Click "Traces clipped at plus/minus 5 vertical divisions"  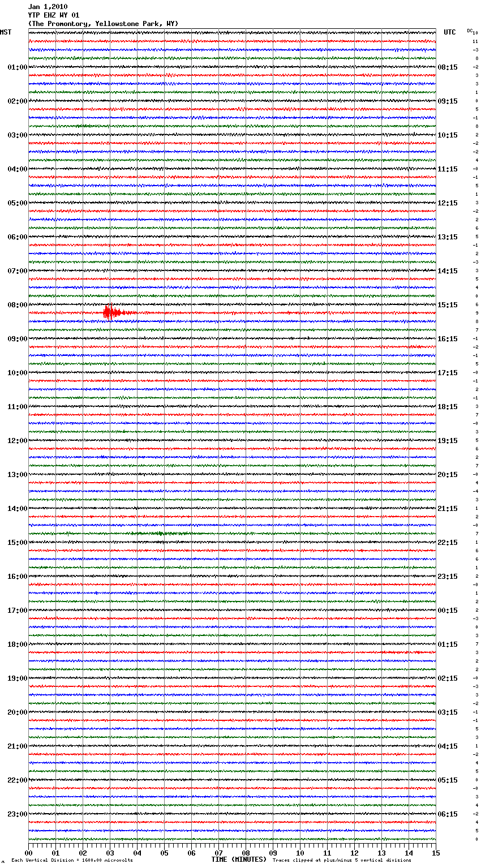coord(342,860)
